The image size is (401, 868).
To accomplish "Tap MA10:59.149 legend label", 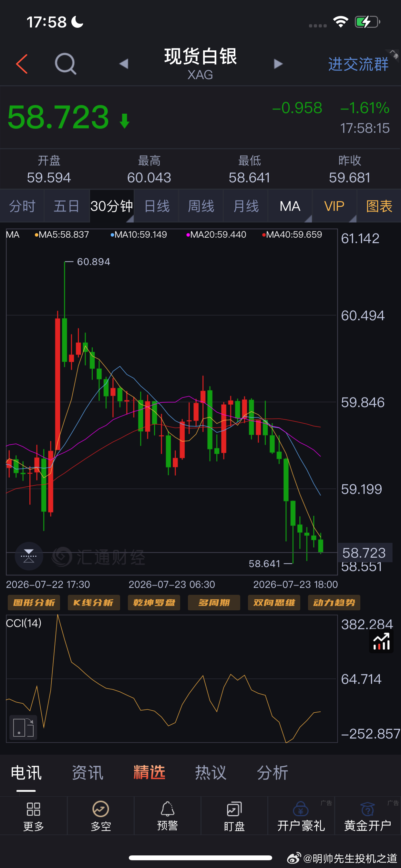I will tap(139, 234).
